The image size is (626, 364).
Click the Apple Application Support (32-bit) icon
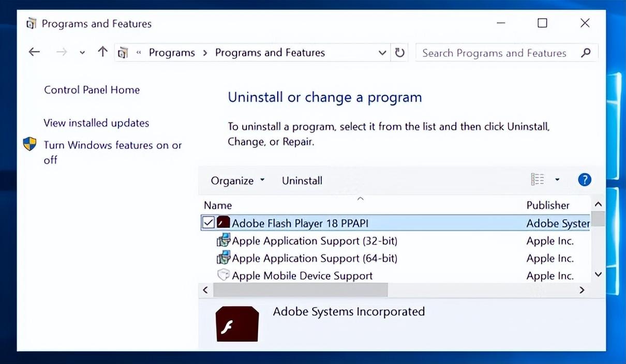[x=223, y=240]
